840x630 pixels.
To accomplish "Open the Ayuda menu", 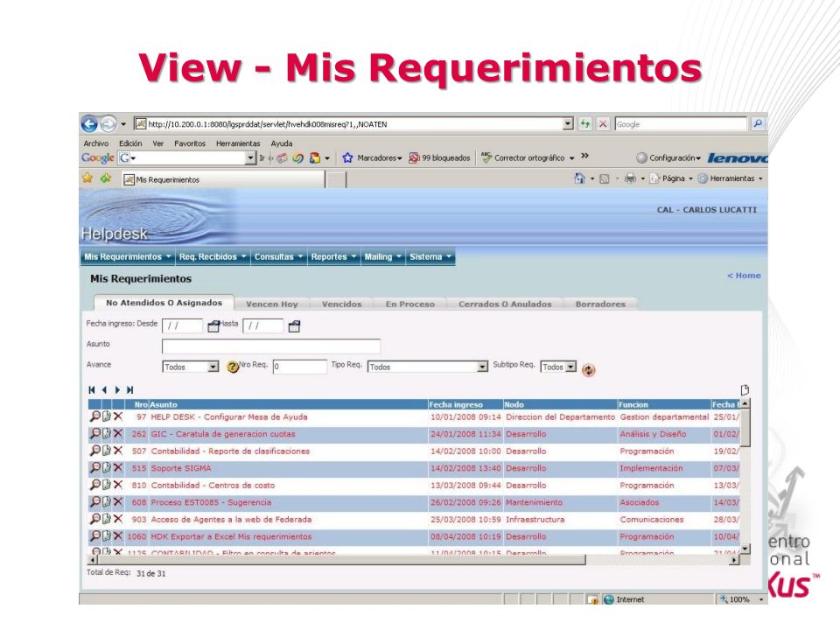I will 282,143.
